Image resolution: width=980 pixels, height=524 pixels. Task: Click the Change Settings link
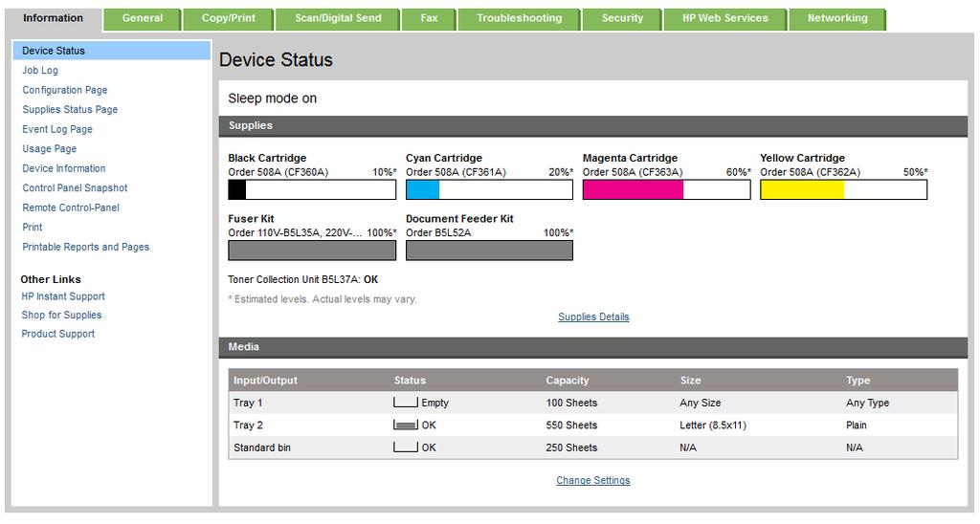pyautogui.click(x=593, y=481)
